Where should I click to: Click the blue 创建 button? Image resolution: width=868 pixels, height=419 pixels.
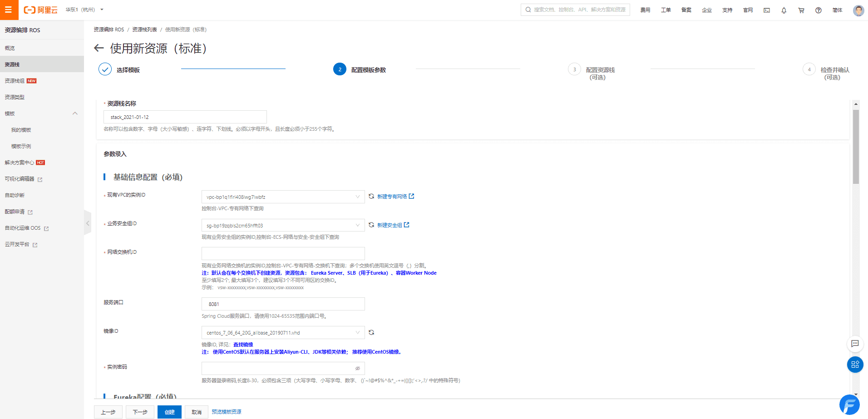170,412
